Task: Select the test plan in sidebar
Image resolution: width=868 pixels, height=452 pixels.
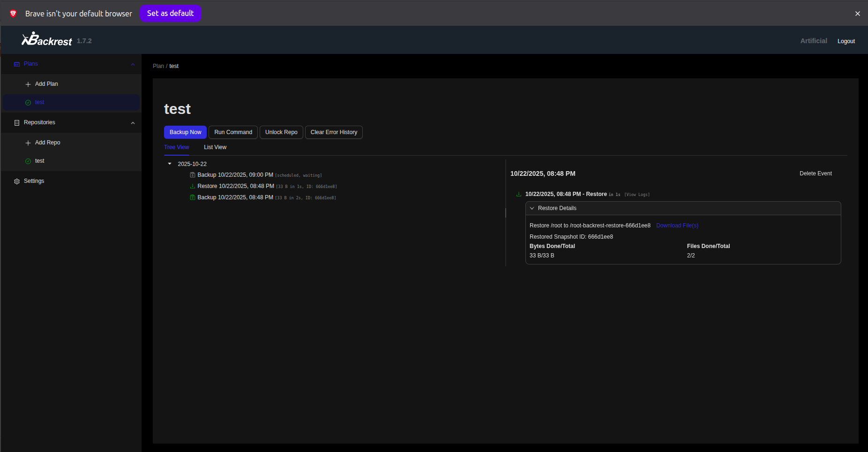Action: (x=71, y=102)
